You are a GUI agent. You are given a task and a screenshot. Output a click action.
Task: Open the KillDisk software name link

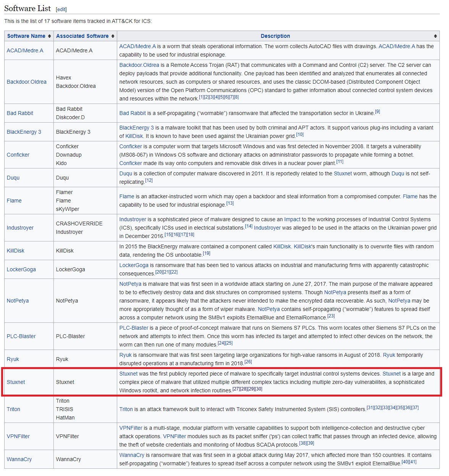tap(15, 251)
